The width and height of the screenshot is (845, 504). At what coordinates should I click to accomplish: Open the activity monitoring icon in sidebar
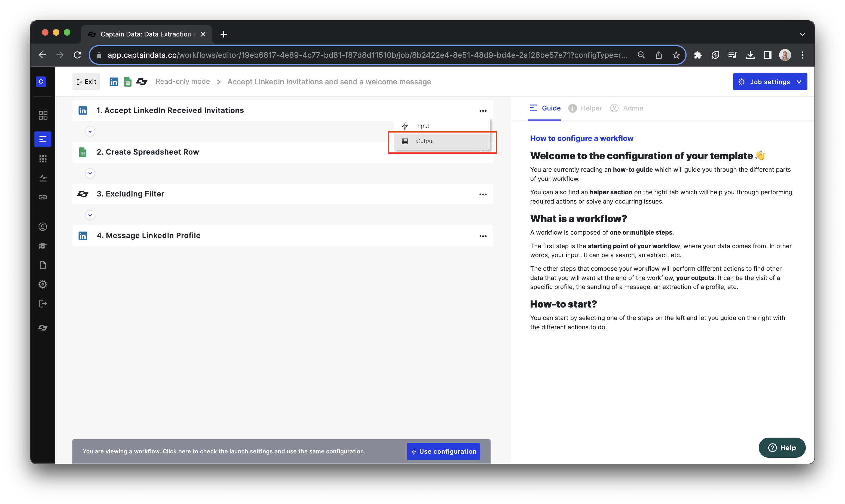pyautogui.click(x=43, y=178)
